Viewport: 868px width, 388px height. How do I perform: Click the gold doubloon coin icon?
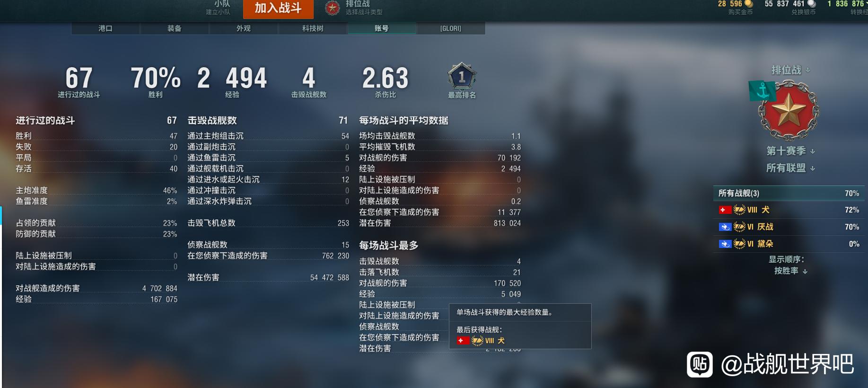click(x=749, y=4)
